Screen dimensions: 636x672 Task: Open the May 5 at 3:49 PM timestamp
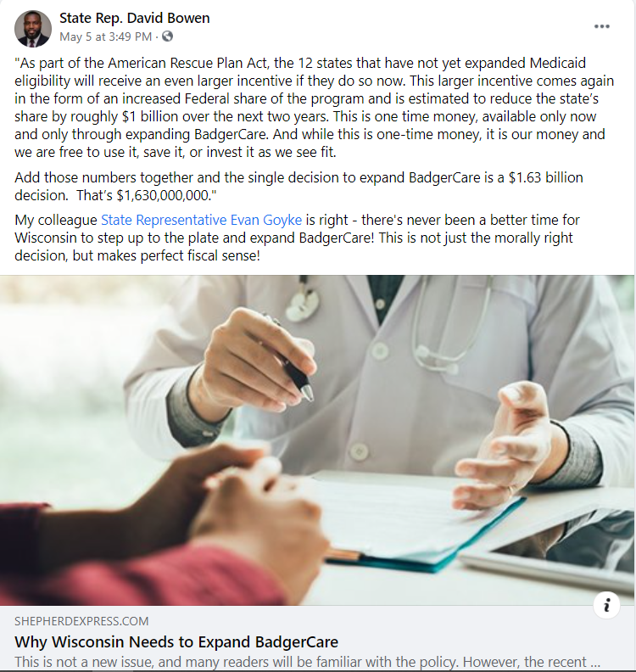105,36
